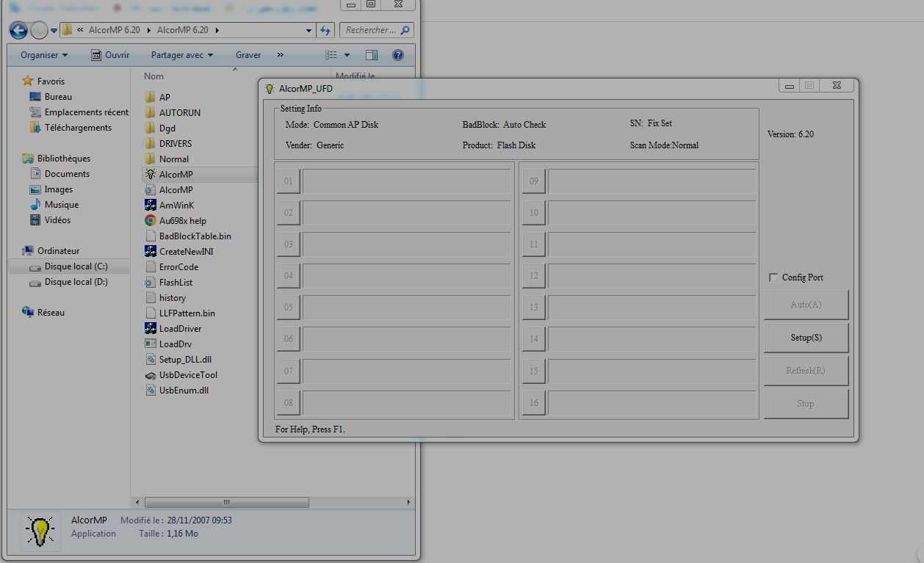Select the UsbDeviceTool icon
Image resolution: width=924 pixels, height=563 pixels.
coord(151,374)
